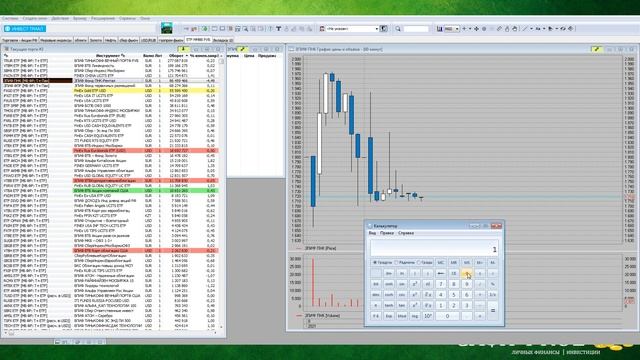640x360 pixels.
Task: Click calculator digit 0 button
Action: 447,316
